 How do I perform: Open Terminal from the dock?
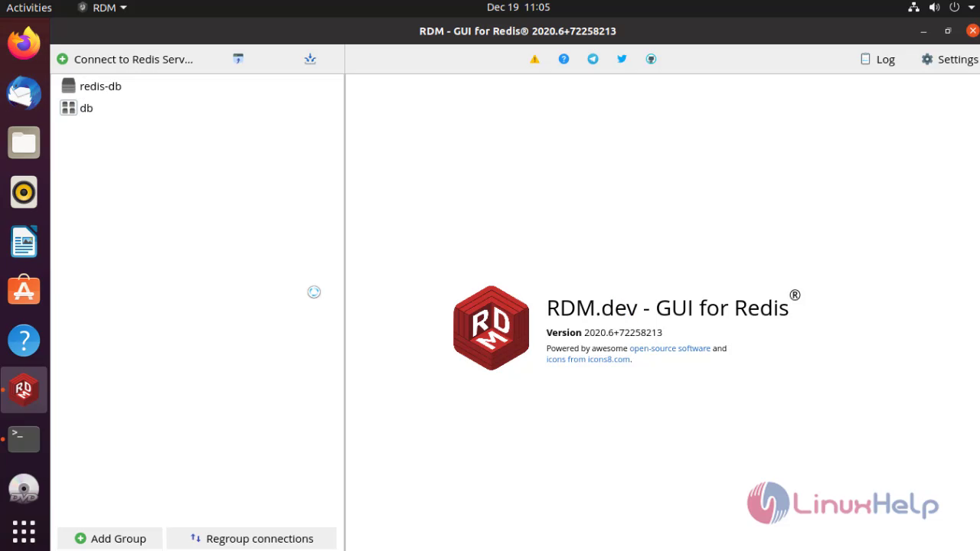coord(24,439)
